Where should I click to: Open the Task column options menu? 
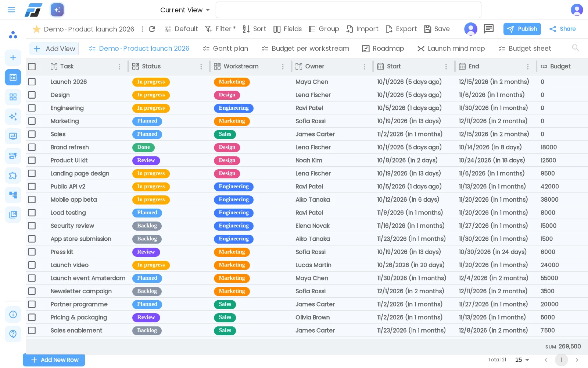(x=119, y=67)
